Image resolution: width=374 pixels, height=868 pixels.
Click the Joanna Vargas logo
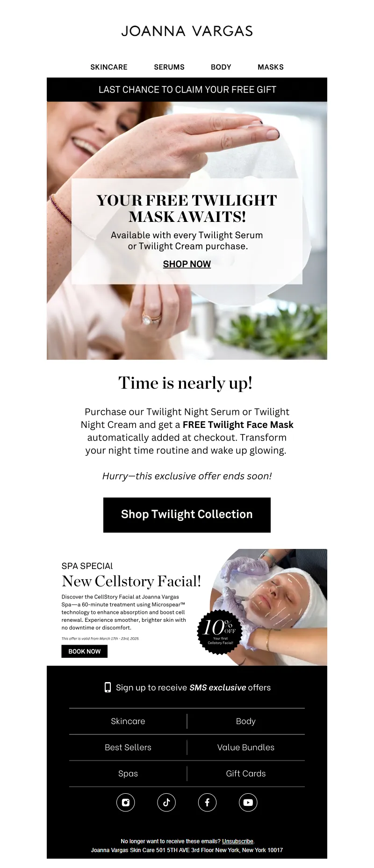click(x=187, y=31)
